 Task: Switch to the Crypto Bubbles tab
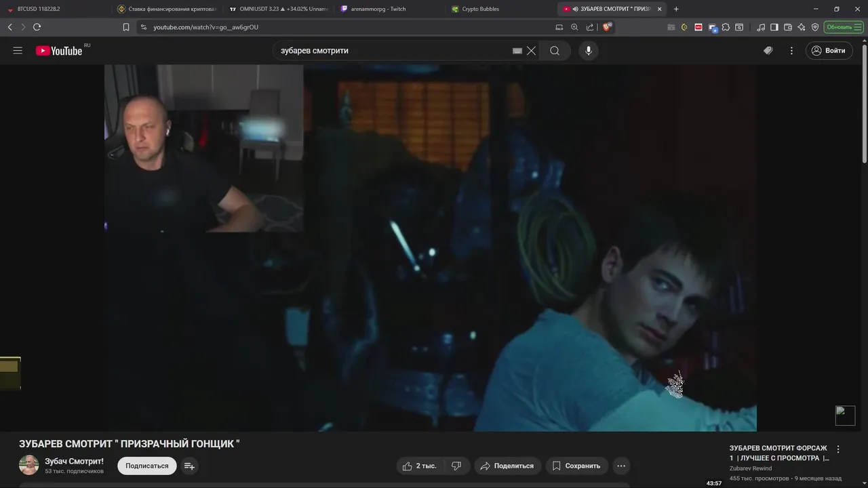[500, 9]
